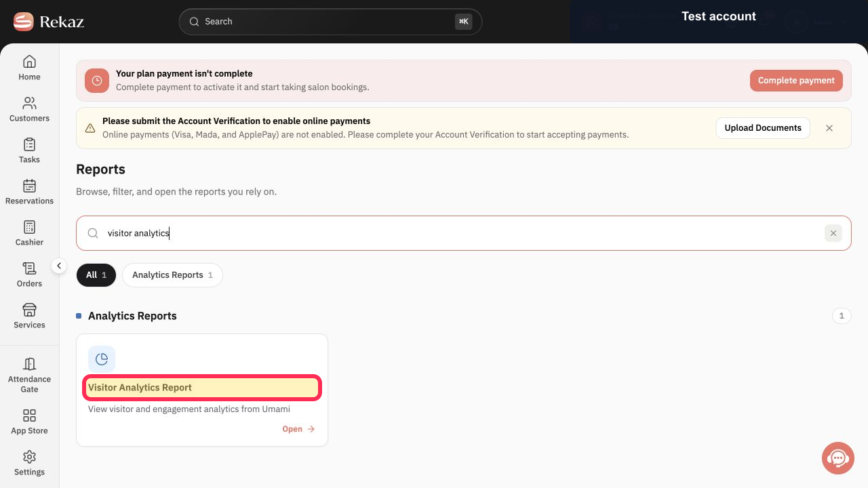
Task: Open the App Store sidebar icon
Action: (29, 415)
